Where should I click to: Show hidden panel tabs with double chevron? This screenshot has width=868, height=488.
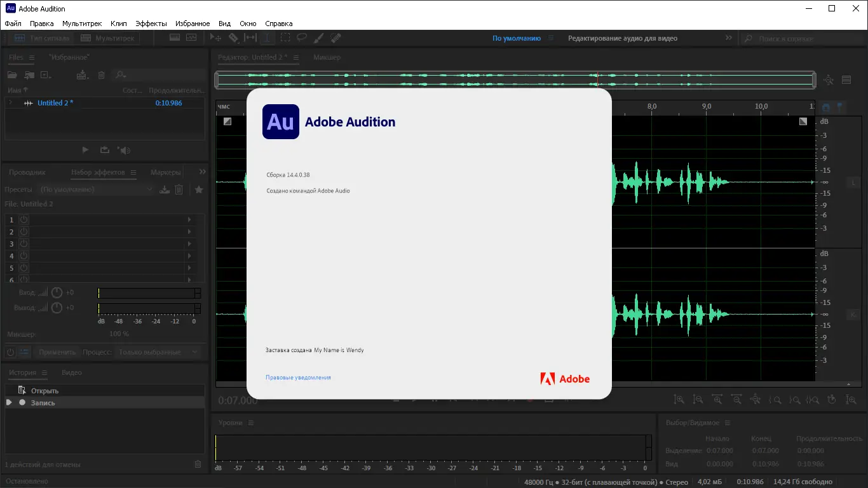[x=202, y=172]
